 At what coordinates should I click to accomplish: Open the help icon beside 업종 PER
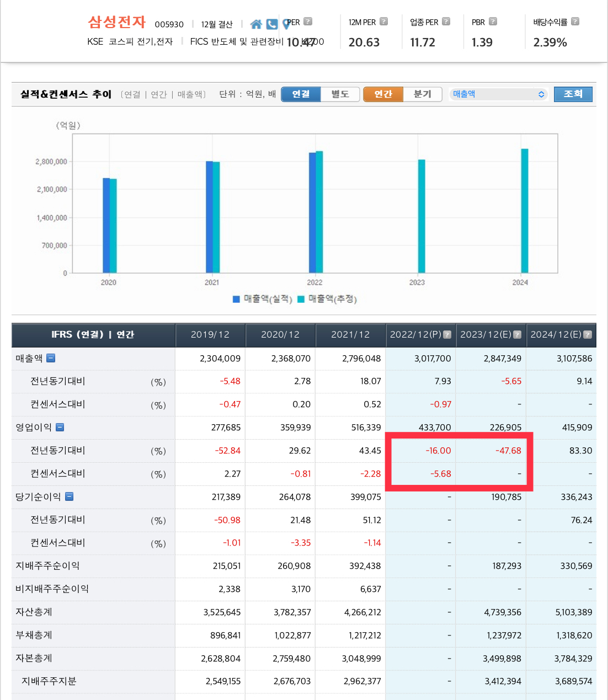point(446,22)
